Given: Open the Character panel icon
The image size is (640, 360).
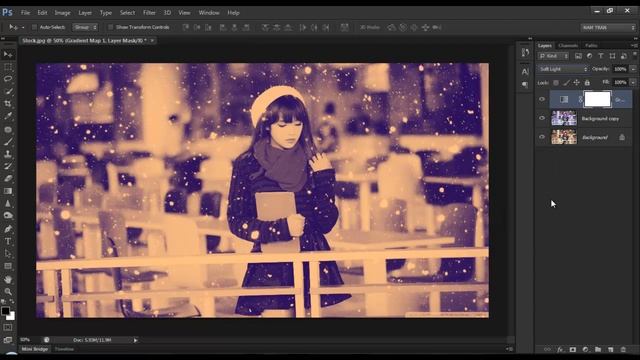Looking at the screenshot, I should [525, 71].
